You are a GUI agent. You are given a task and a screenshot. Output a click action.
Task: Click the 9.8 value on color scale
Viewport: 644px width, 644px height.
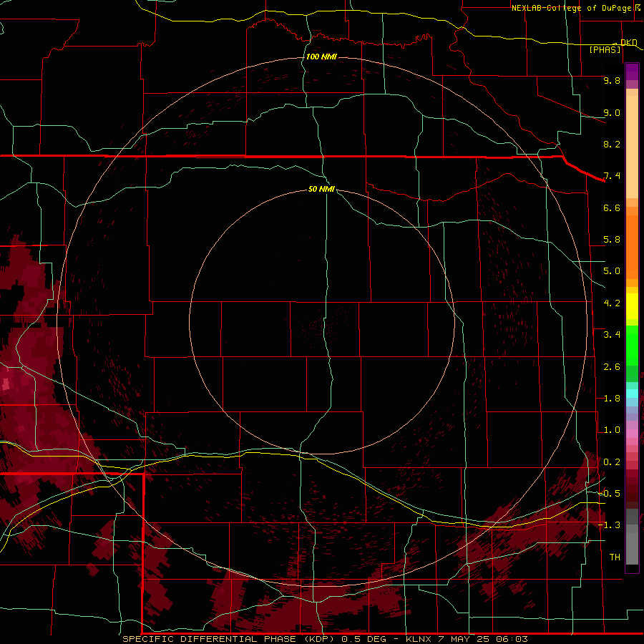612,80
